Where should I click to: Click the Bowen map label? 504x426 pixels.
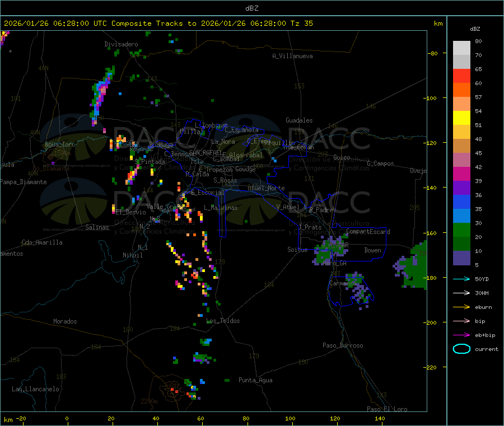coord(372,250)
